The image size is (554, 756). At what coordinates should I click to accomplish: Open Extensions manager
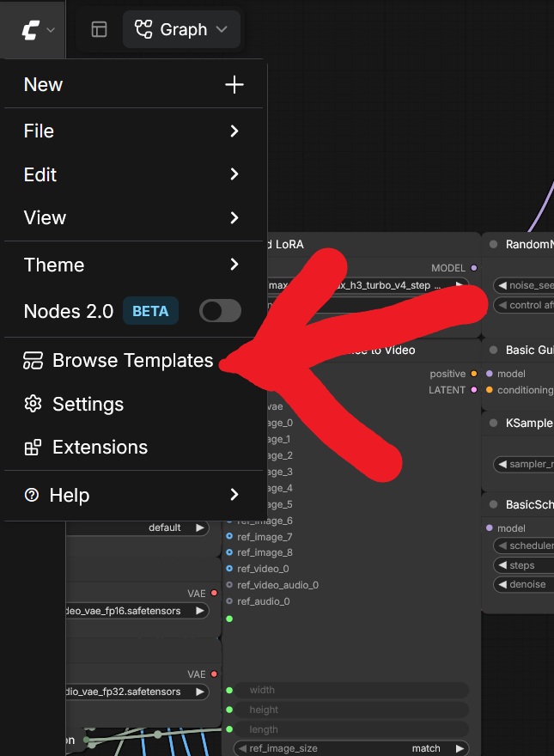[133, 448]
